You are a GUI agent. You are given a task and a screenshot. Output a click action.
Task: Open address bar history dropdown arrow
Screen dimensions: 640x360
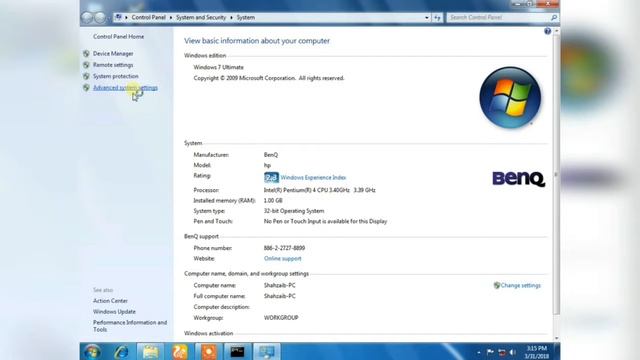427,18
